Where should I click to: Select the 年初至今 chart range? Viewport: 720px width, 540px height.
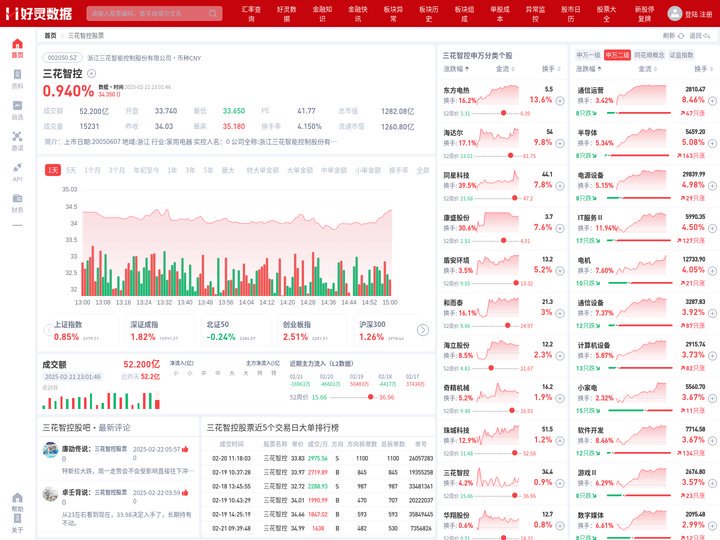[146, 170]
